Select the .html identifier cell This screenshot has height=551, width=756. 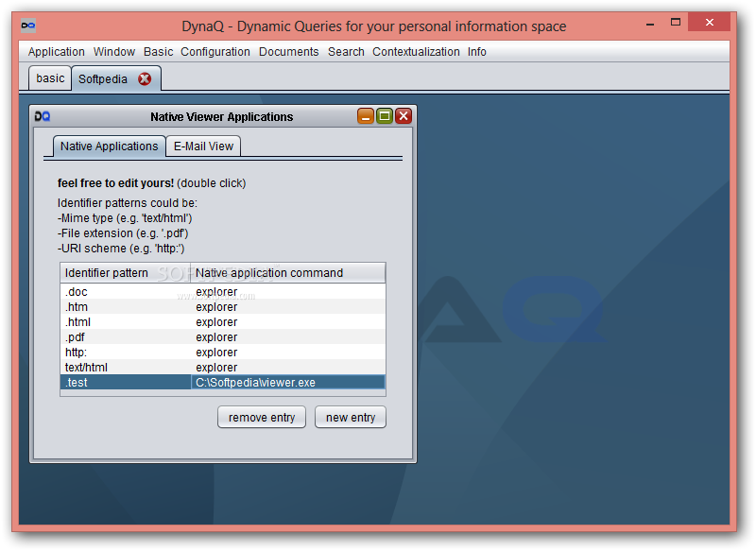(126, 322)
